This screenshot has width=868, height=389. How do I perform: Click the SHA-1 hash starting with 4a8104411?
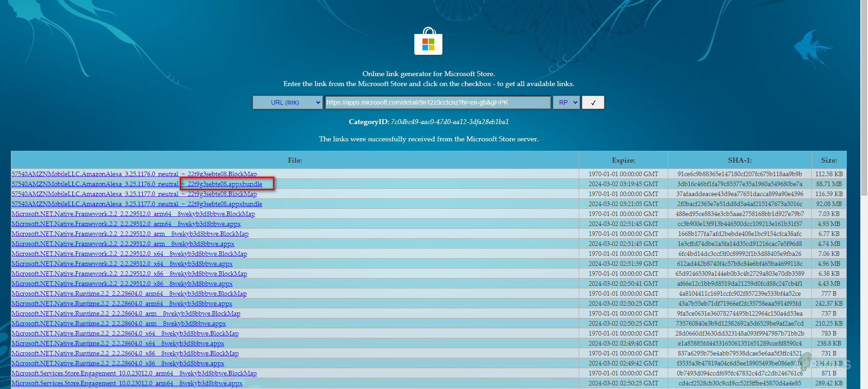[x=740, y=293]
